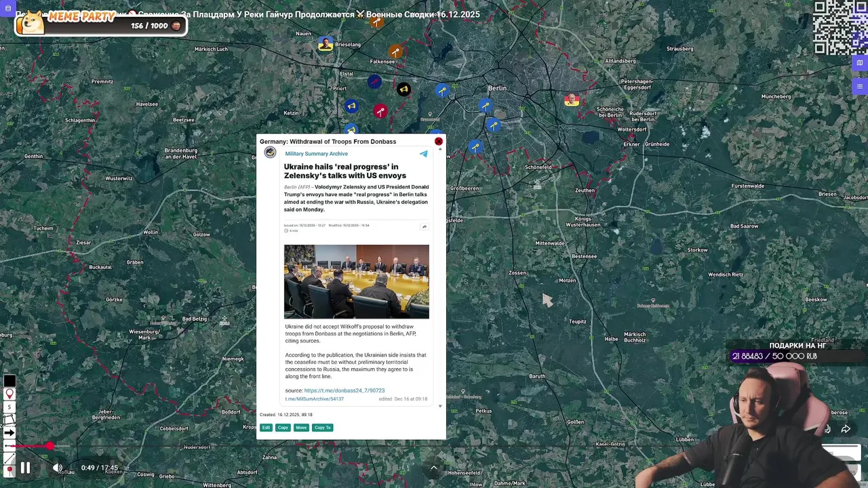Click the green Edit button
Viewport: 868px width, 488px height.
[266, 428]
